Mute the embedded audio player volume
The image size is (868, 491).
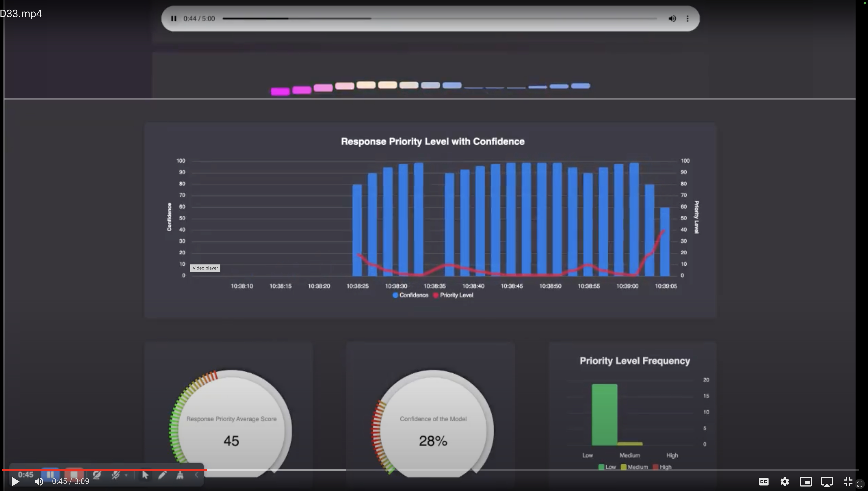tap(672, 19)
